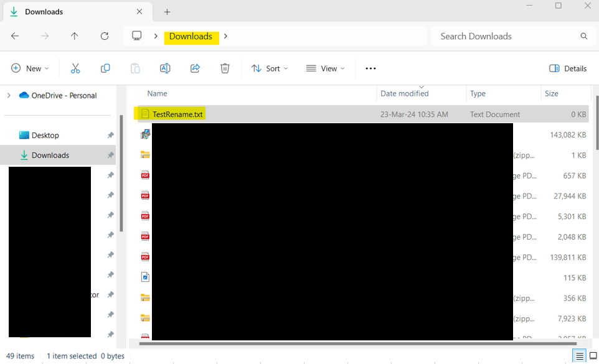This screenshot has width=599, height=364.
Task: Select the Downloads tab
Action: (x=78, y=12)
